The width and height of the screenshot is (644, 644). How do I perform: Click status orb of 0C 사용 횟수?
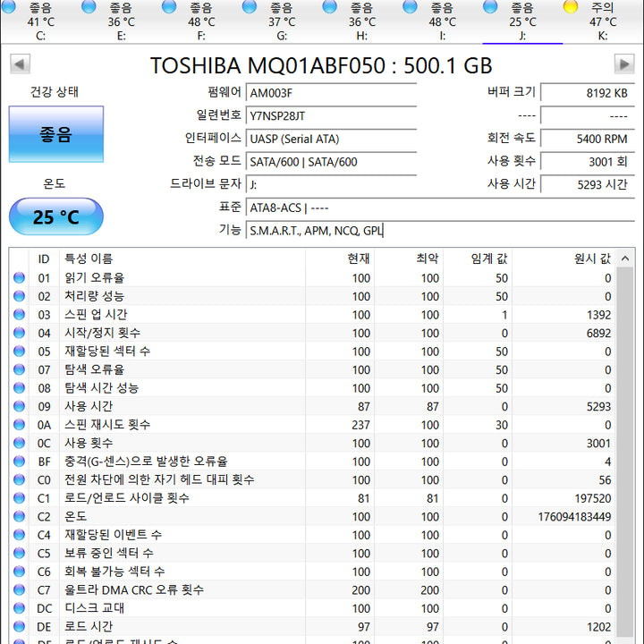[20, 443]
